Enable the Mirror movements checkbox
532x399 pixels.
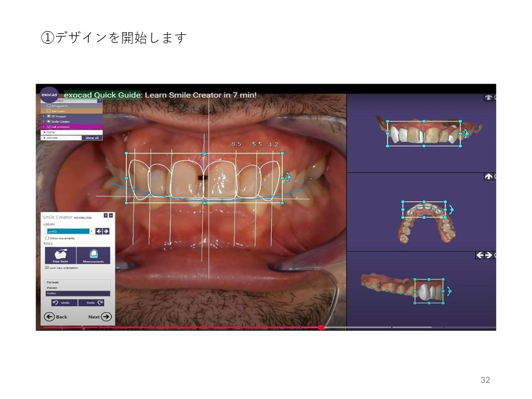click(47, 238)
